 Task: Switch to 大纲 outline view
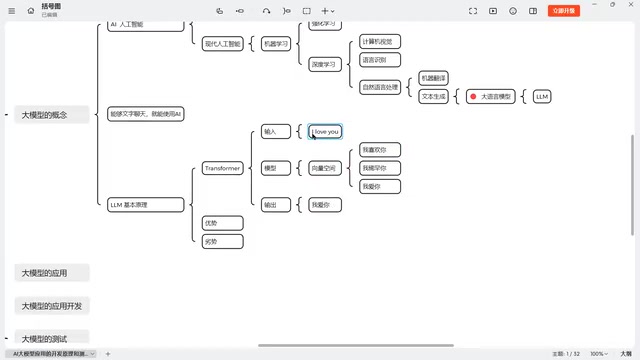pos(626,353)
